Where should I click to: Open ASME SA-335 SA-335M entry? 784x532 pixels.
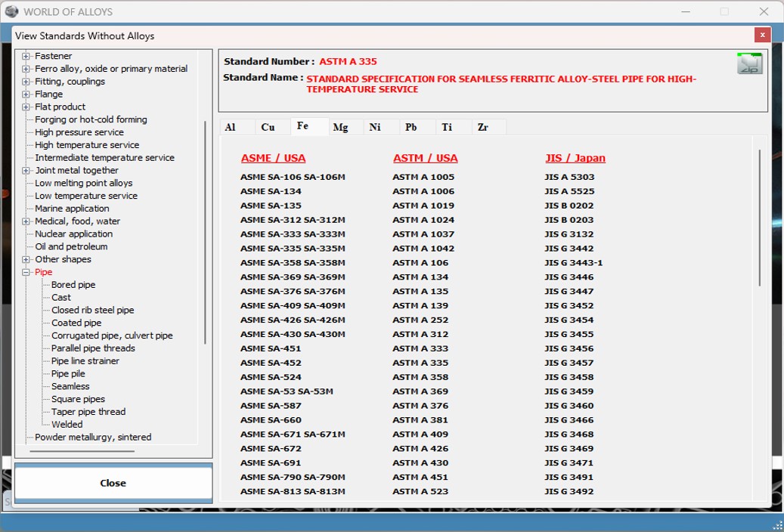(293, 249)
